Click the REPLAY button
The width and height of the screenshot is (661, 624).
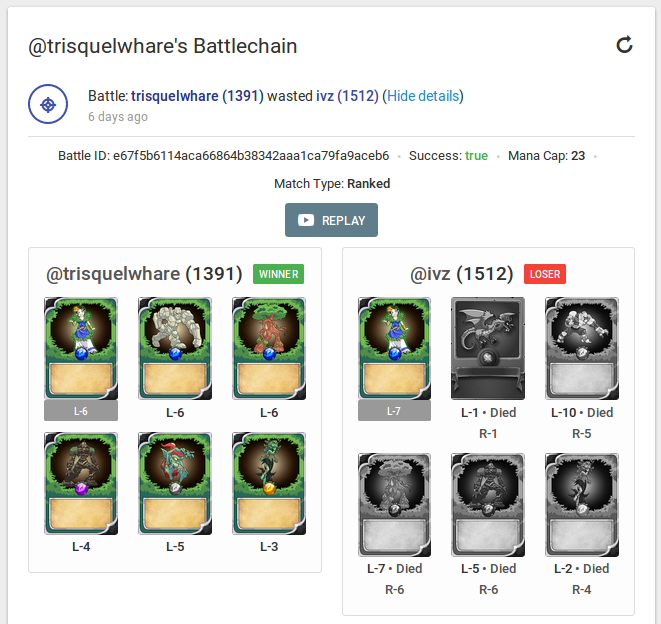(331, 220)
